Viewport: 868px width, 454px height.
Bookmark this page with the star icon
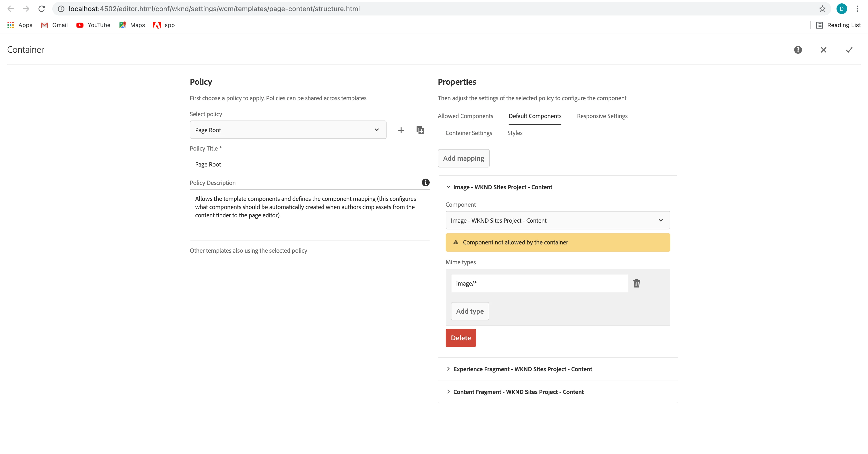click(822, 9)
